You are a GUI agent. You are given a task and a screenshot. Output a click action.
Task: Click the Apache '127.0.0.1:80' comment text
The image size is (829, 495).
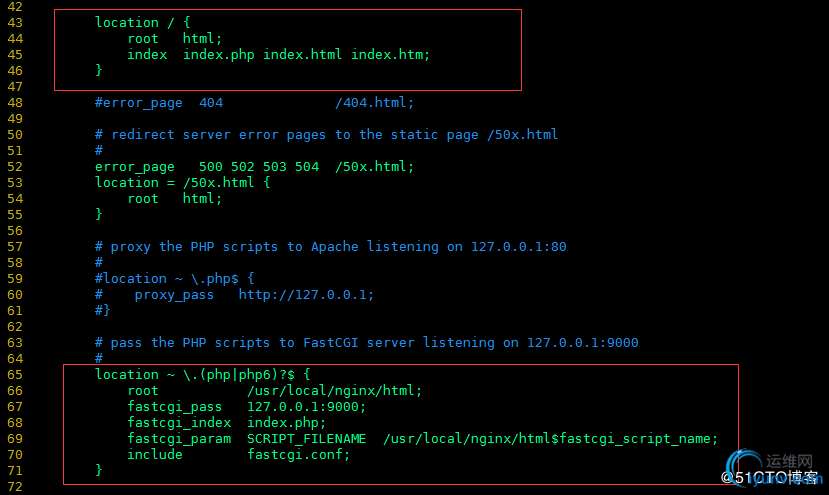click(x=519, y=246)
